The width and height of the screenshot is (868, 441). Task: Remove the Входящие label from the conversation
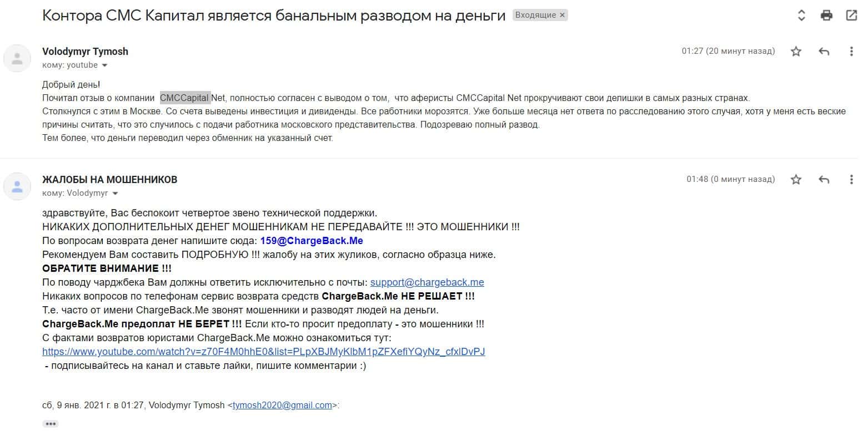[x=563, y=16]
